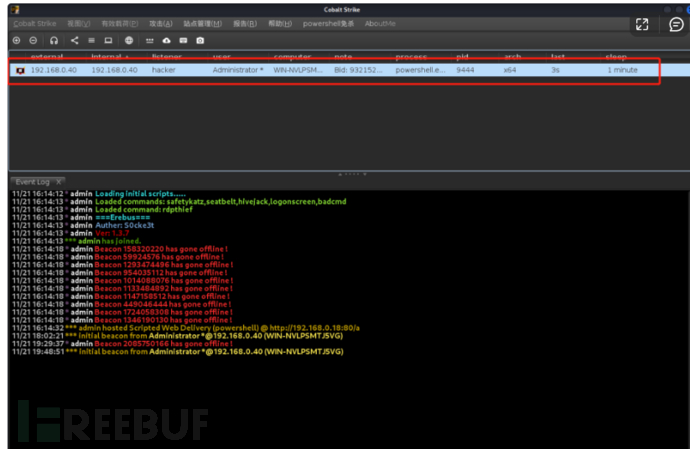This screenshot has width=690, height=449.
Task: Sort by arch column header
Action: [x=513, y=57]
